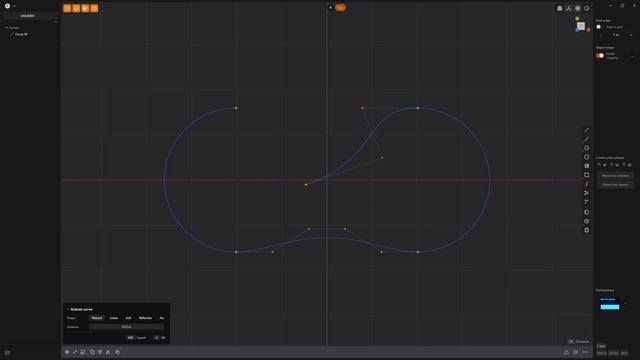Click the red X axis dot on view gizmo
This screenshot has width=640, height=360.
tap(588, 30)
